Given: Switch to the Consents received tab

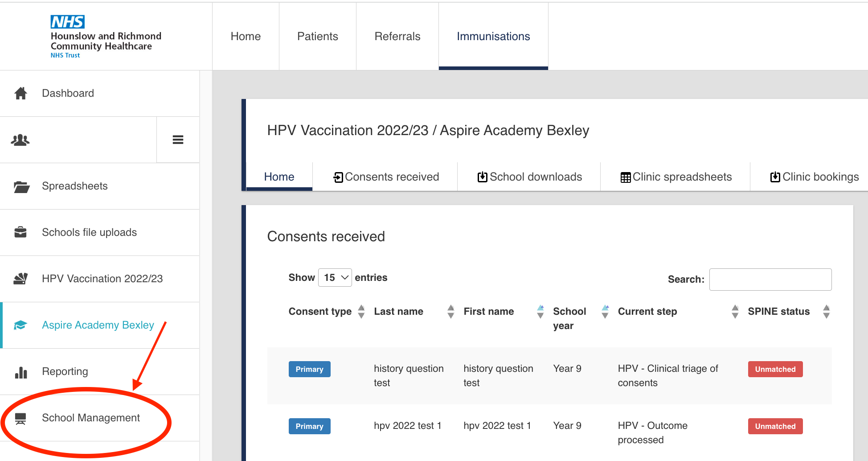Looking at the screenshot, I should tap(386, 177).
